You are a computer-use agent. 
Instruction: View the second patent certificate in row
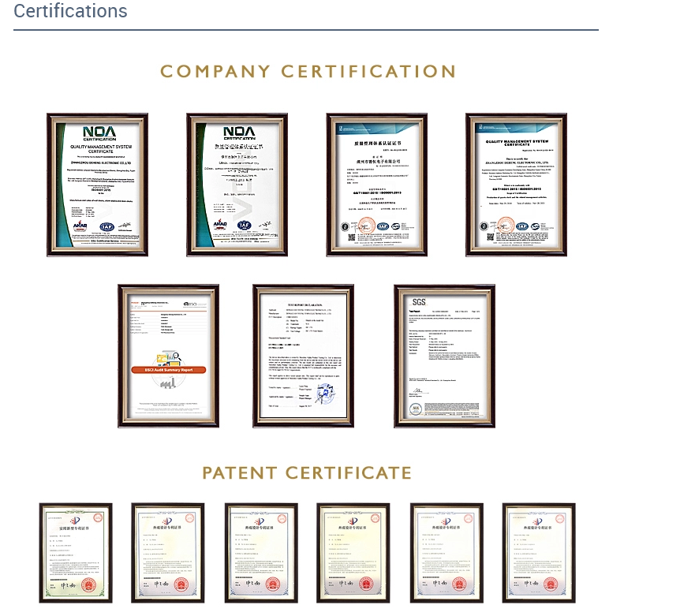pyautogui.click(x=167, y=553)
